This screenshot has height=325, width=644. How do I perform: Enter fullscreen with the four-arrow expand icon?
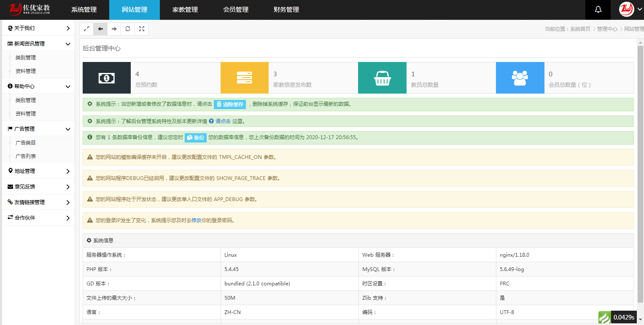tap(142, 29)
